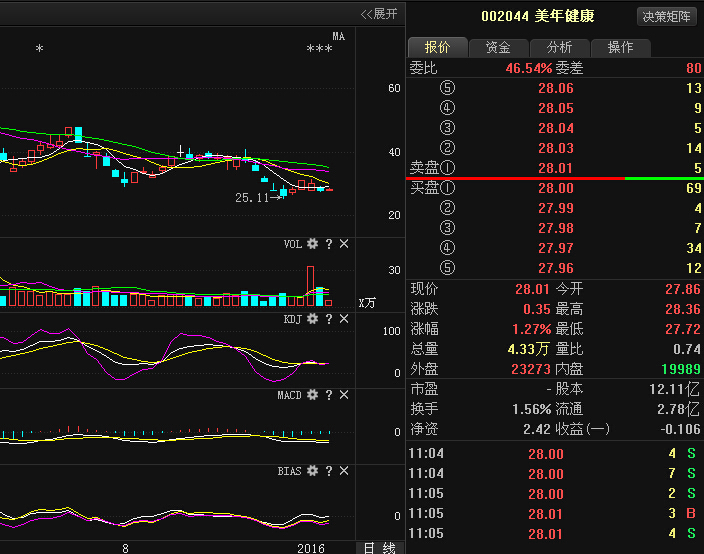Click the 换手 value 1.56%
The image size is (704, 554).
point(532,409)
